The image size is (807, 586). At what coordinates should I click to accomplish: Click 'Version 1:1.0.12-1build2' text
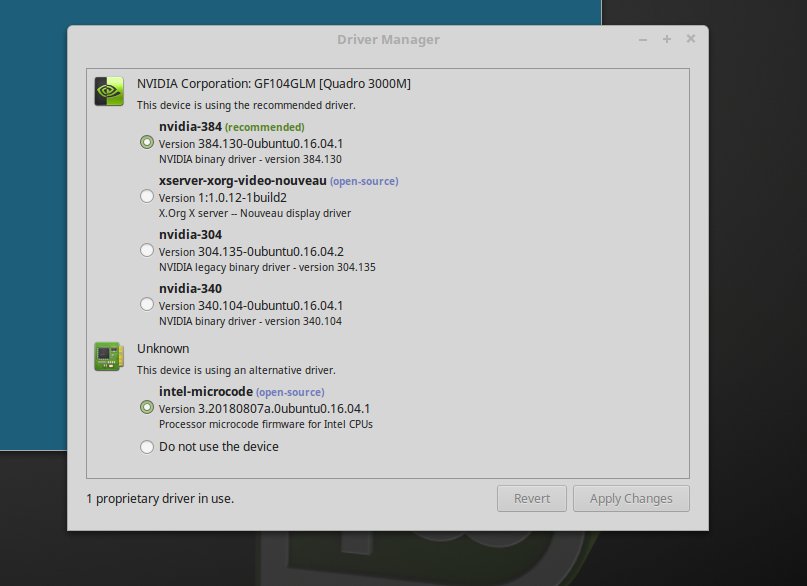tap(223, 198)
